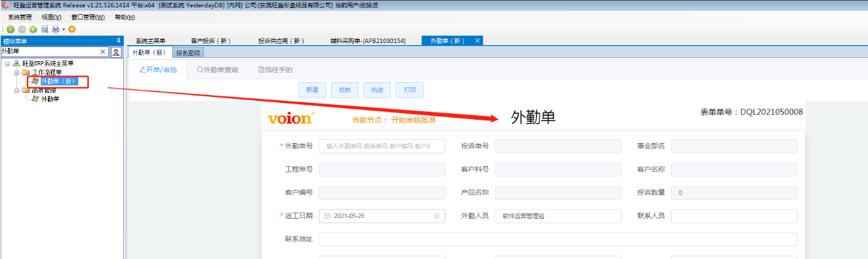Pin the 模块菜单 panel
The height and width of the screenshot is (259, 868).
pyautogui.click(x=119, y=40)
